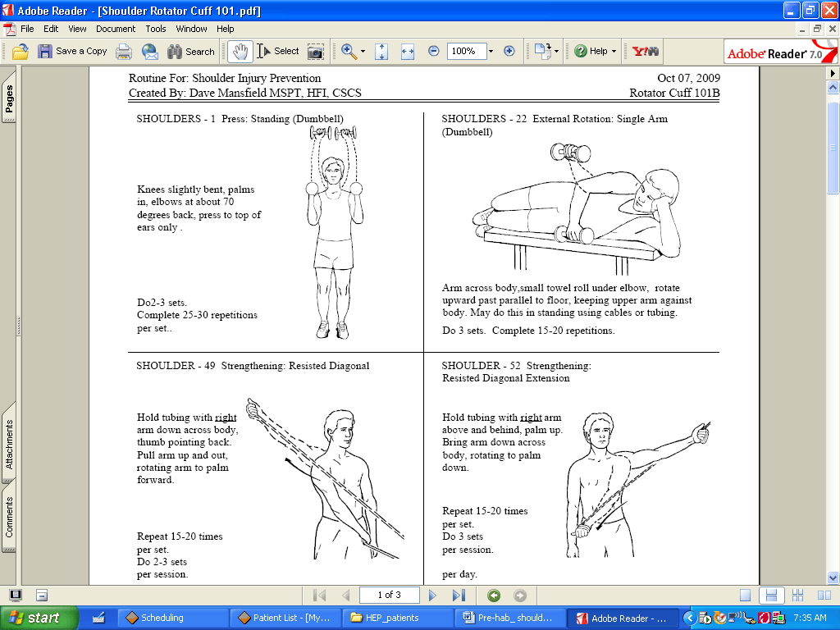This screenshot has width=840, height=630.
Task: Open the View menu
Action: tap(77, 29)
